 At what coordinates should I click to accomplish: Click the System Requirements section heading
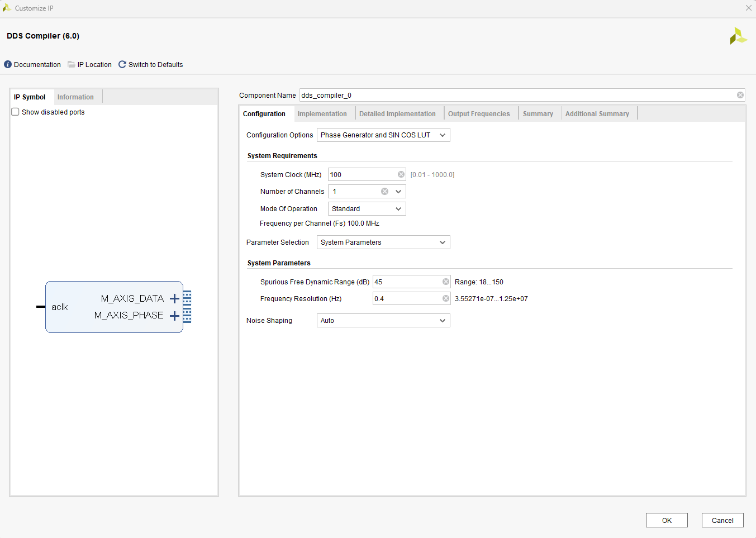coord(282,155)
